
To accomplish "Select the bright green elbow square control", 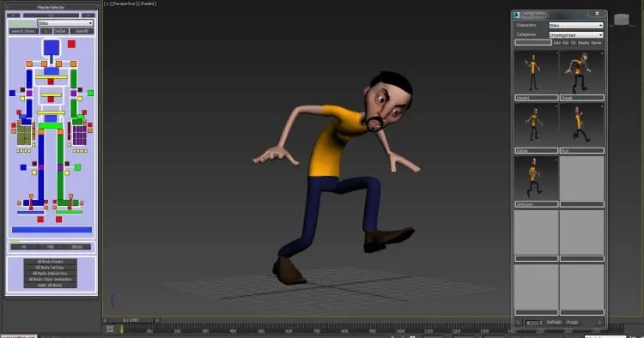I will [x=90, y=94].
